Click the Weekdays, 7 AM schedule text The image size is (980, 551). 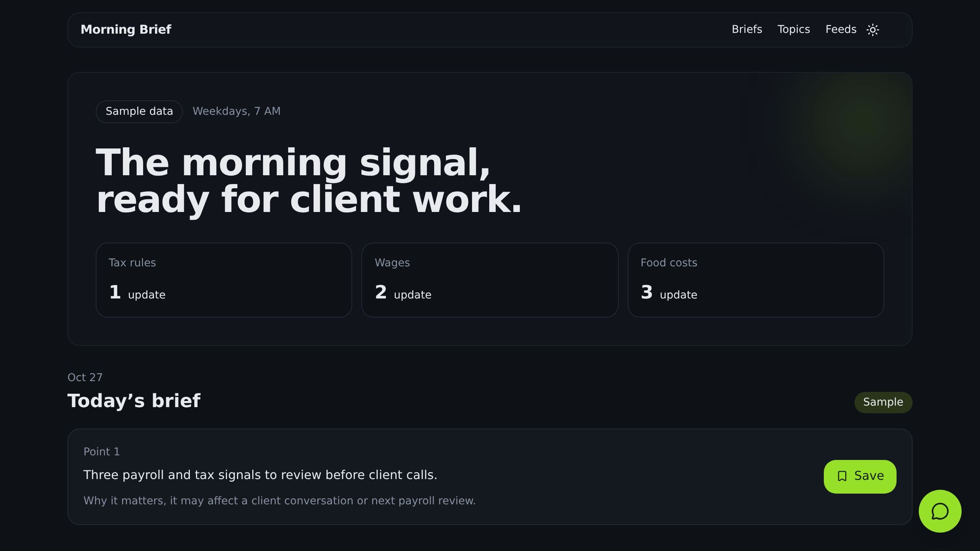[x=236, y=111]
